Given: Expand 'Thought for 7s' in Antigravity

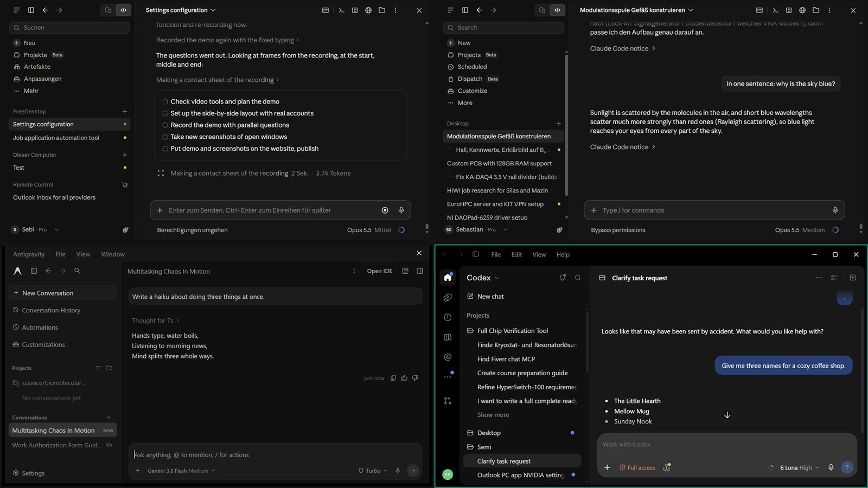Looking at the screenshot, I should (155, 320).
